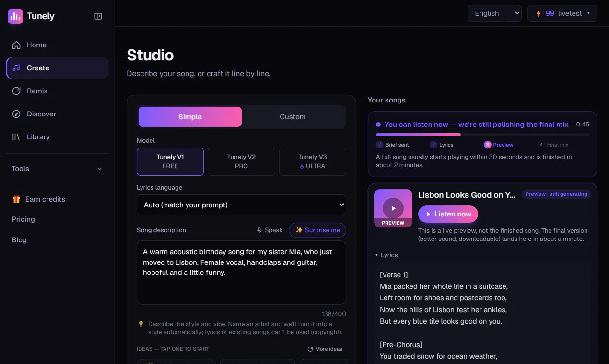Play the preview from the thumbnail play icon
The height and width of the screenshot is (364, 609).
coord(393,208)
